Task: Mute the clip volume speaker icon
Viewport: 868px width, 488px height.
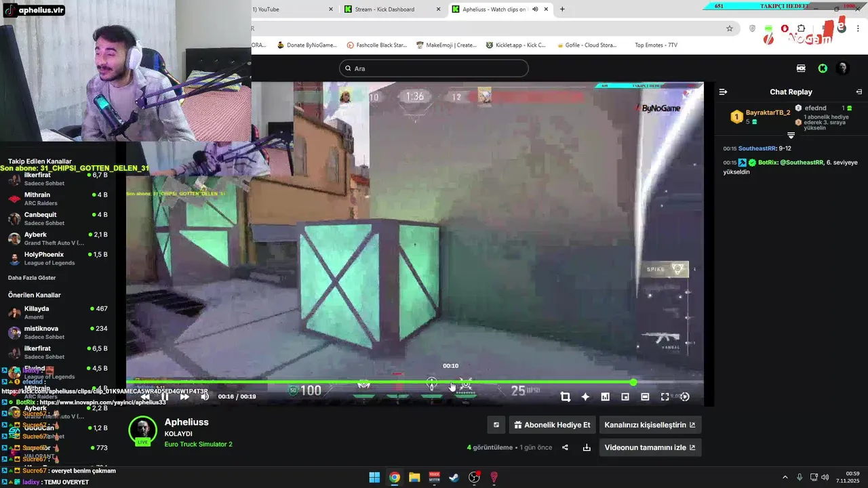Action: pos(205,396)
